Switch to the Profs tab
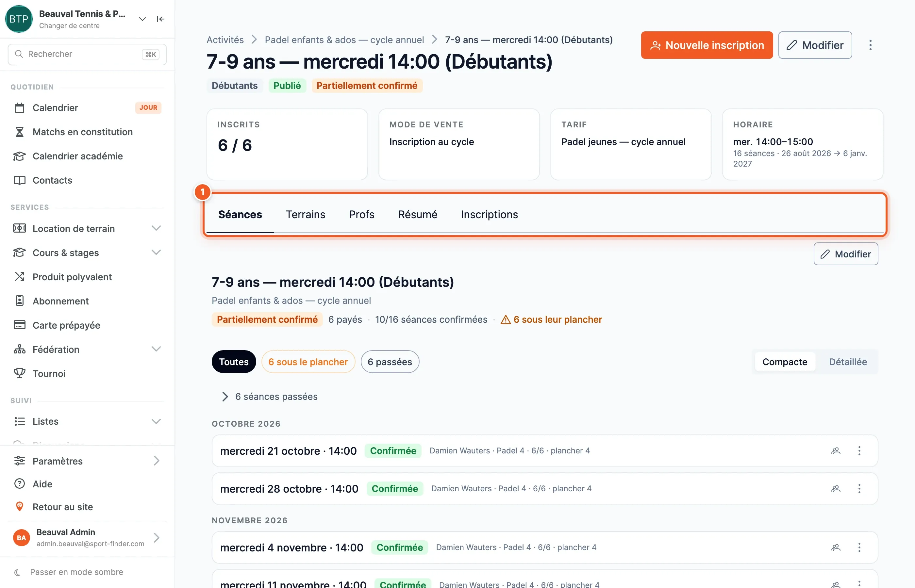This screenshot has width=915, height=588. pos(362,215)
